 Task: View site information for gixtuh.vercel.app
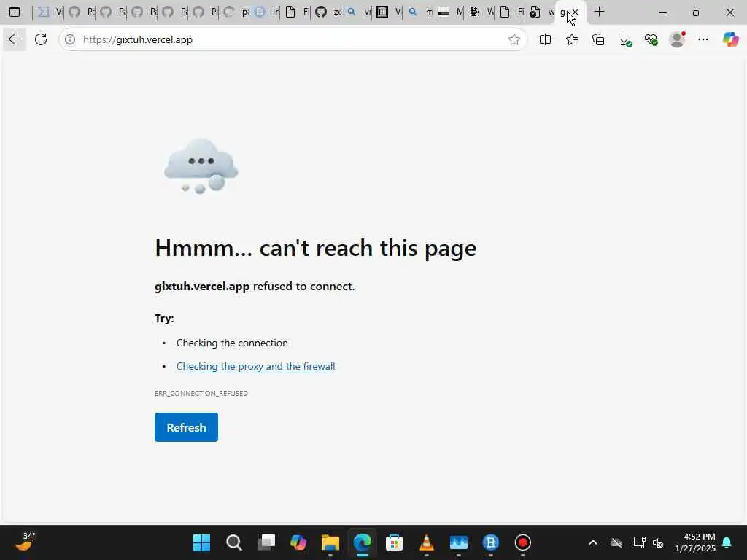(70, 39)
